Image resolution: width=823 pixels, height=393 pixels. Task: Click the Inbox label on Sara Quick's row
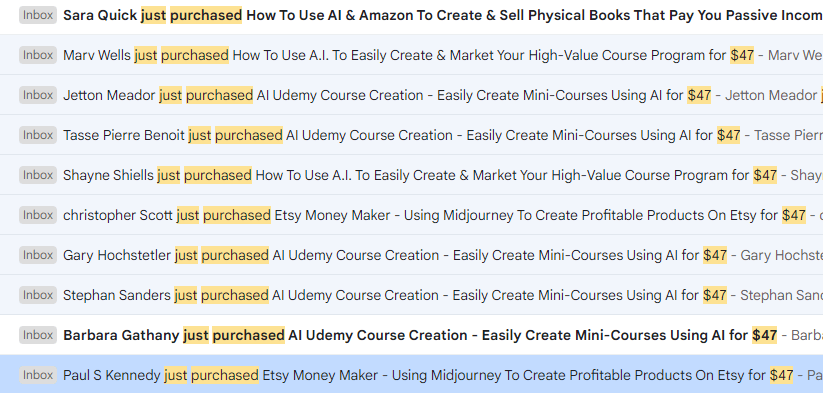(38, 15)
